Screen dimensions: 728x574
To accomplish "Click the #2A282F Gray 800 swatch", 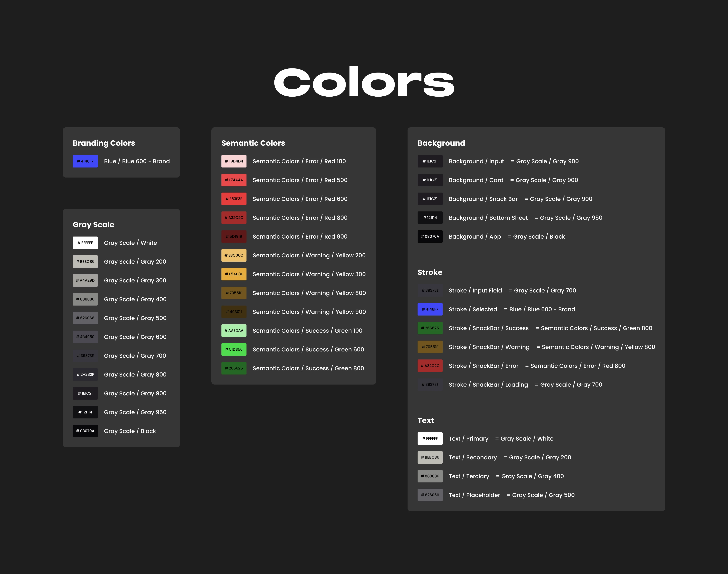I will click(85, 374).
